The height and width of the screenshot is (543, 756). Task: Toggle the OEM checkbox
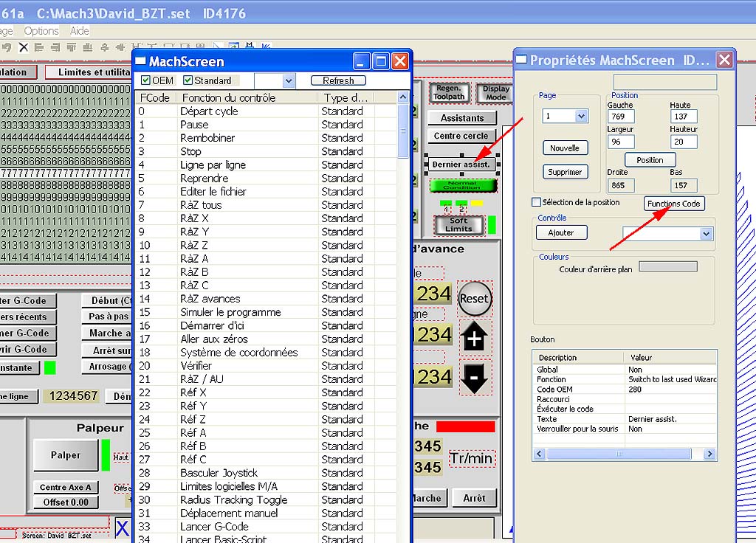click(145, 80)
